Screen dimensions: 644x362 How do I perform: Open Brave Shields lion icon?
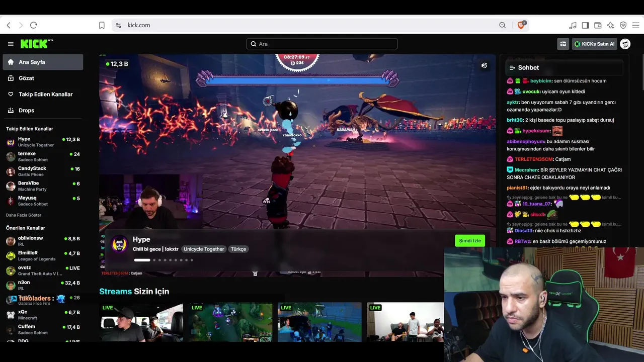pyautogui.click(x=521, y=25)
